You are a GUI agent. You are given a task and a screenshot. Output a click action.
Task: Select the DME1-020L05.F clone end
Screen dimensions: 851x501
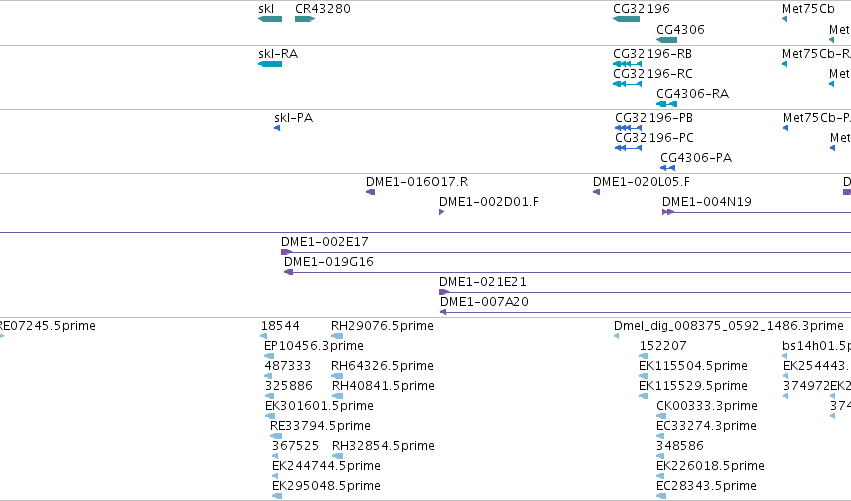pyautogui.click(x=596, y=192)
